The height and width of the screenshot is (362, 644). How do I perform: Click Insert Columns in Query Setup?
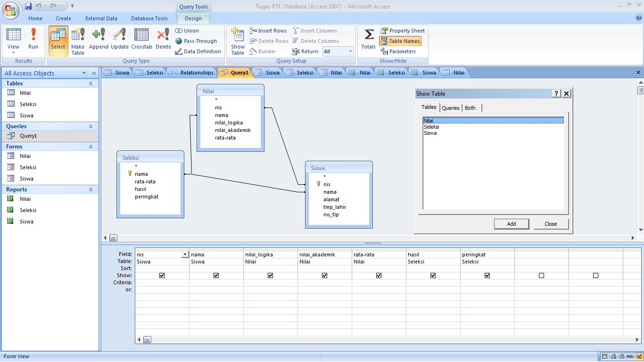click(x=314, y=31)
